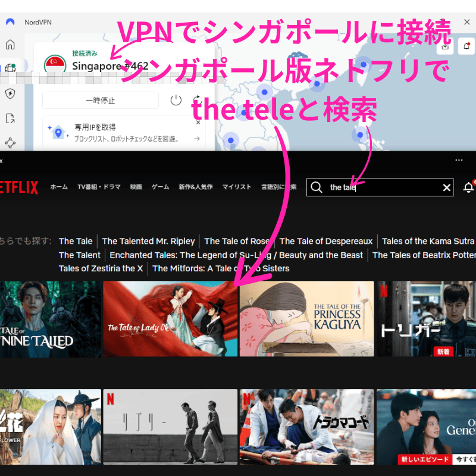Open the 映画 menu item
Image resolution: width=476 pixels, height=476 pixels.
coord(136,187)
